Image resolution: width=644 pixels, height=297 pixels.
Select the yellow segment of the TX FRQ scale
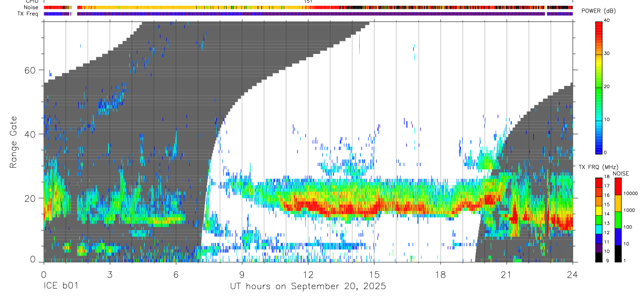[598, 211]
